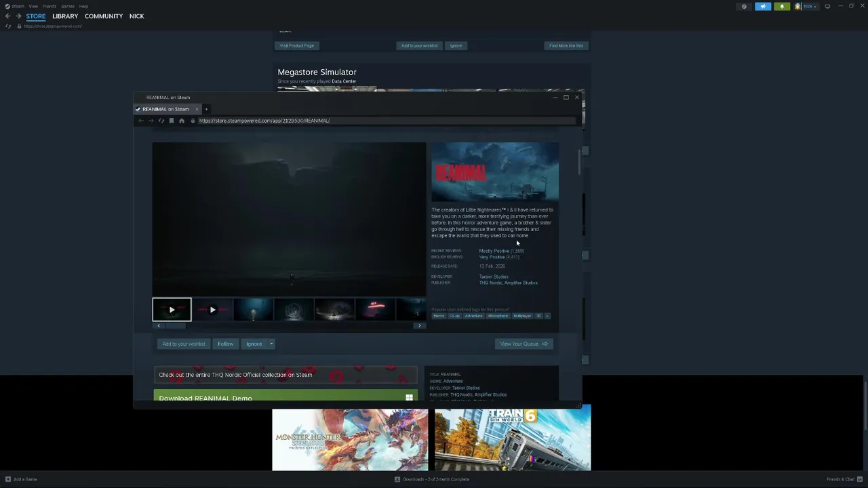This screenshot has width=868, height=488.
Task: Click the REANIMAL header capsule image
Action: (x=495, y=171)
